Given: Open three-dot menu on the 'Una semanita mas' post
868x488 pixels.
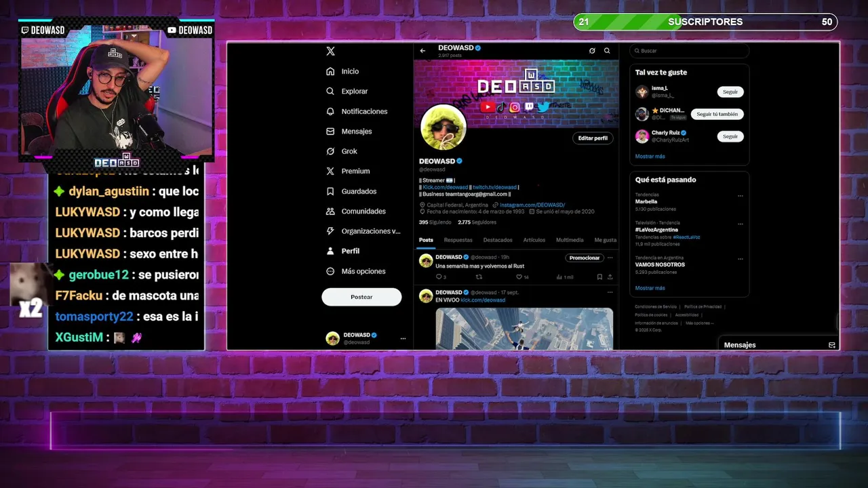Looking at the screenshot, I should click(610, 258).
